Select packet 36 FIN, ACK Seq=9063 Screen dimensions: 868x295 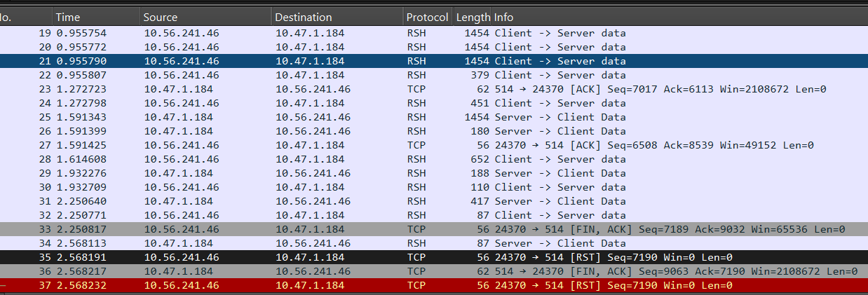434,271
